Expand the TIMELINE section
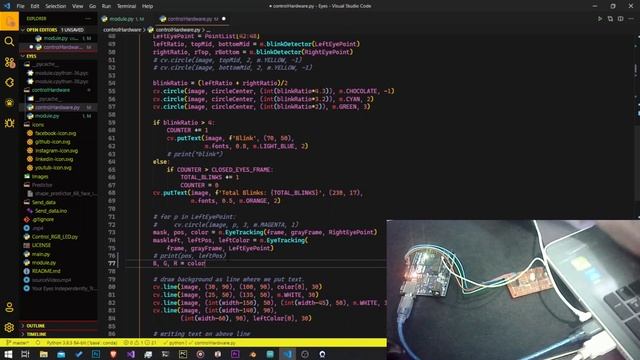Image resolution: width=640 pixels, height=360 pixels. [58, 334]
